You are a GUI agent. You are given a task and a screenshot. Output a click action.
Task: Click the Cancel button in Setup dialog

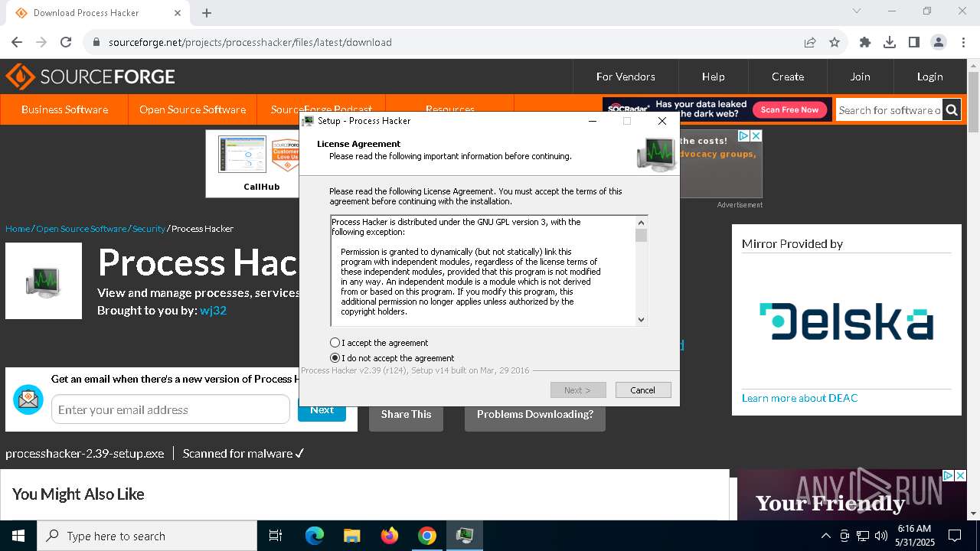(x=643, y=390)
